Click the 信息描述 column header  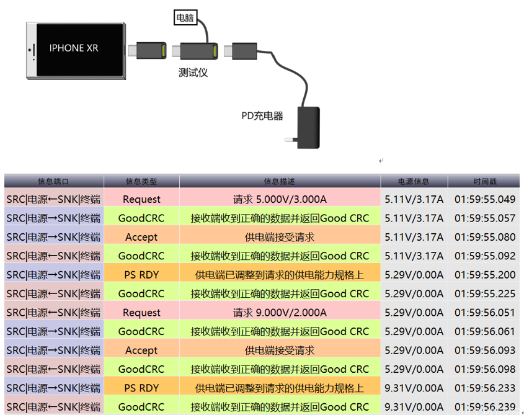(280, 181)
